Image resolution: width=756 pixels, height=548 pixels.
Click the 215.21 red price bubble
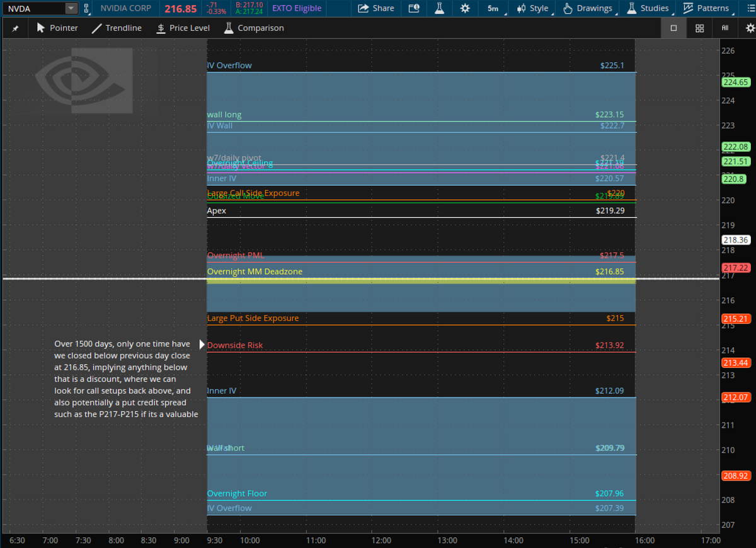735,319
